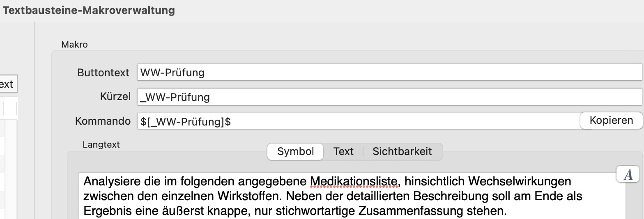Screen dimensions: 644x219
Task: Click the Makro group heading
Action: (x=74, y=44)
